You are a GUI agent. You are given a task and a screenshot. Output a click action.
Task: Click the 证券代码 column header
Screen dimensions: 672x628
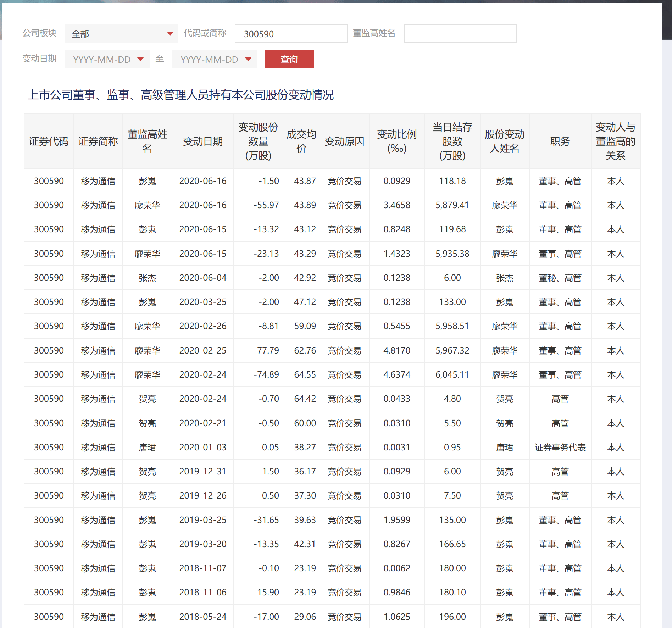49,141
